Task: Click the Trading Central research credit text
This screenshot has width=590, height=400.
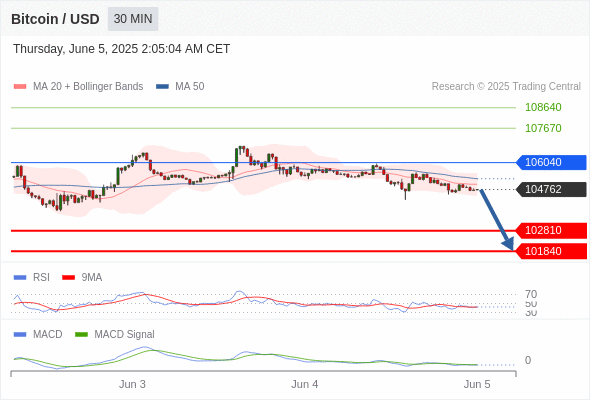Action: pos(506,87)
